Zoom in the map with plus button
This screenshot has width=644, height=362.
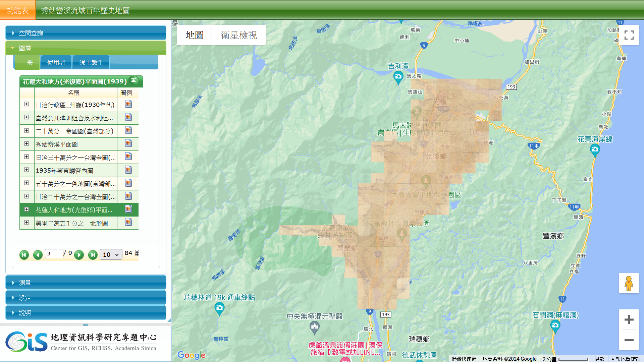click(629, 319)
